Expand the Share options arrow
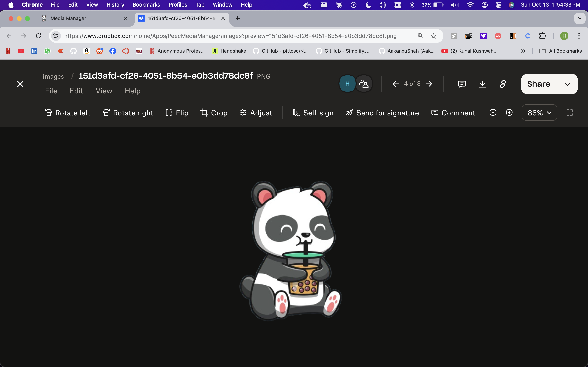This screenshot has width=588, height=367. [x=567, y=84]
